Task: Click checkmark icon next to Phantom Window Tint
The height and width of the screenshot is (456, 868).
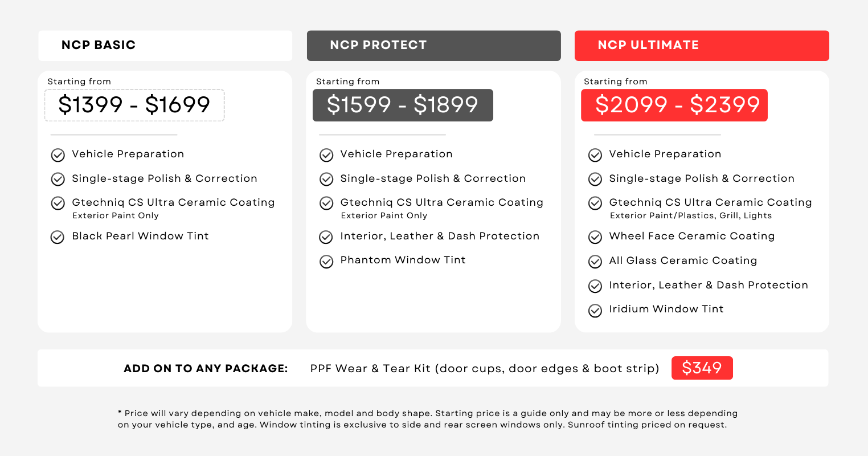Action: click(x=326, y=262)
